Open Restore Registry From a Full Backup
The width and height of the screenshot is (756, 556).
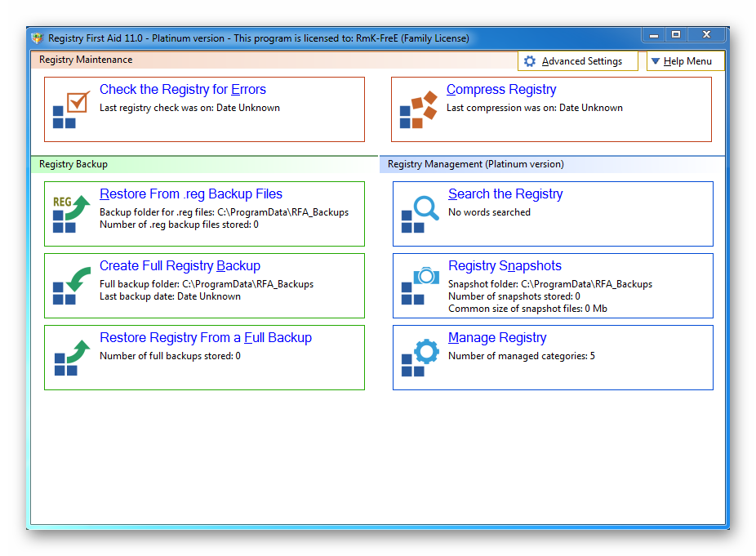(x=206, y=337)
